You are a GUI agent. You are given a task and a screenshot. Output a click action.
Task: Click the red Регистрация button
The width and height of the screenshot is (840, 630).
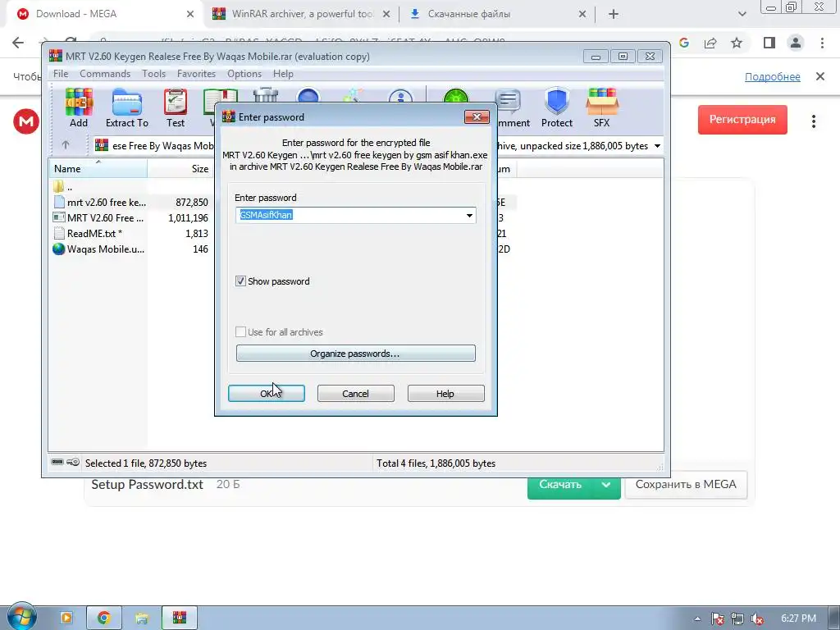pos(742,120)
